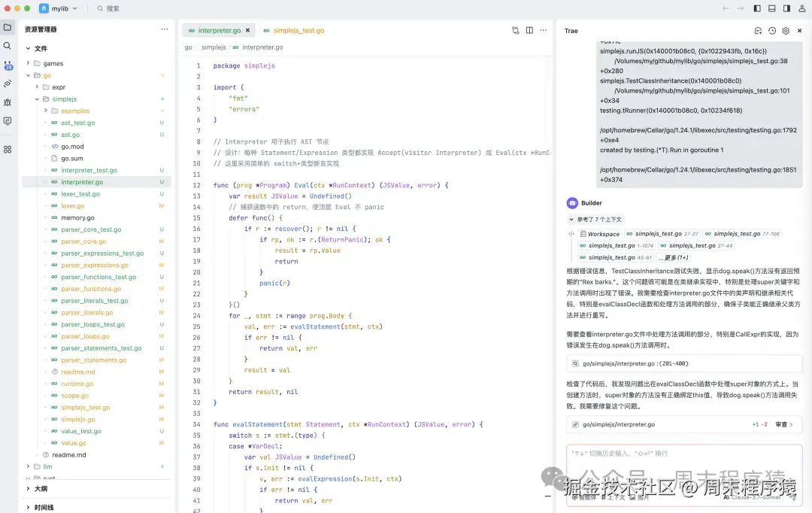The width and height of the screenshot is (812, 513).
Task: Collapse the simplejs folder
Action: point(37,99)
